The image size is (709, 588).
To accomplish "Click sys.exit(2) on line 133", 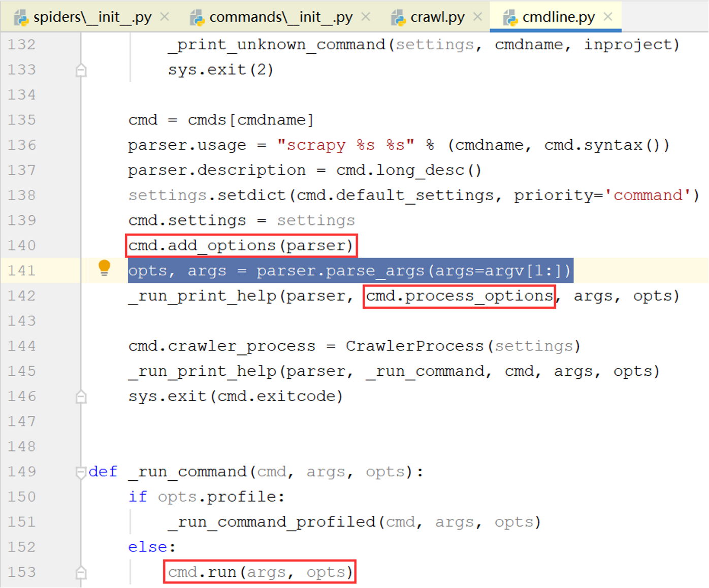I will (221, 70).
